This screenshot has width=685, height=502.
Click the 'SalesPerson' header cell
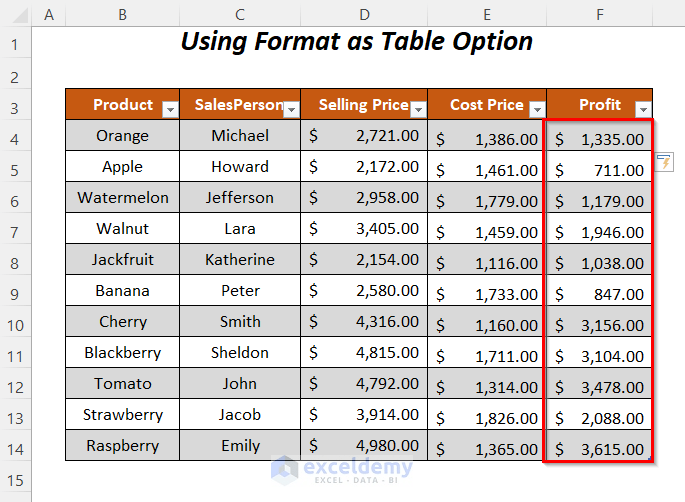pos(240,104)
